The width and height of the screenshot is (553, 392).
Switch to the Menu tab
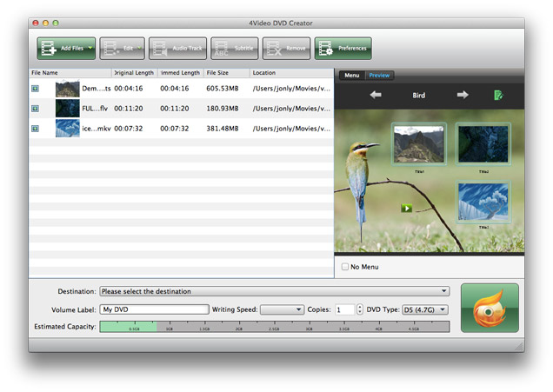pyautogui.click(x=351, y=75)
